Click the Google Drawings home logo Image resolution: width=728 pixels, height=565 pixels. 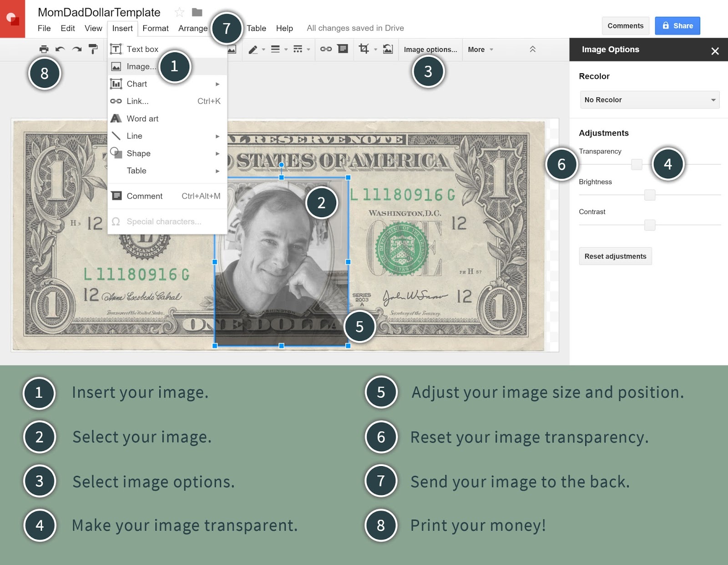12,19
